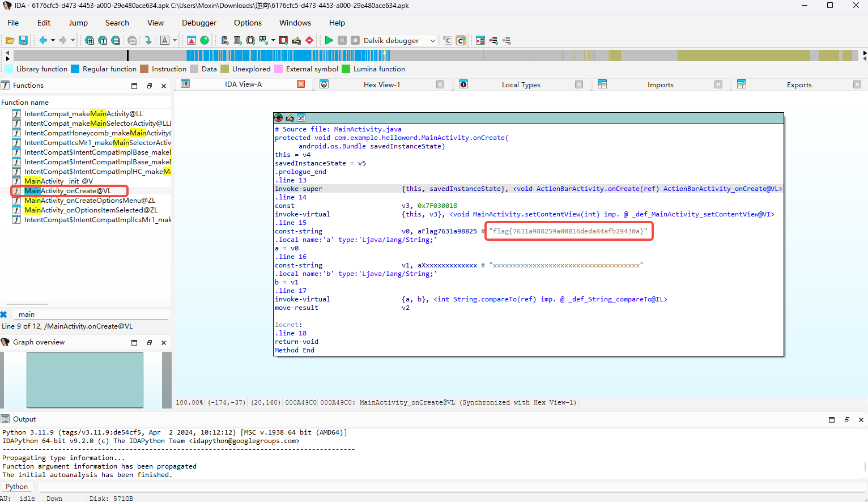Close the Imports tab

tap(718, 84)
